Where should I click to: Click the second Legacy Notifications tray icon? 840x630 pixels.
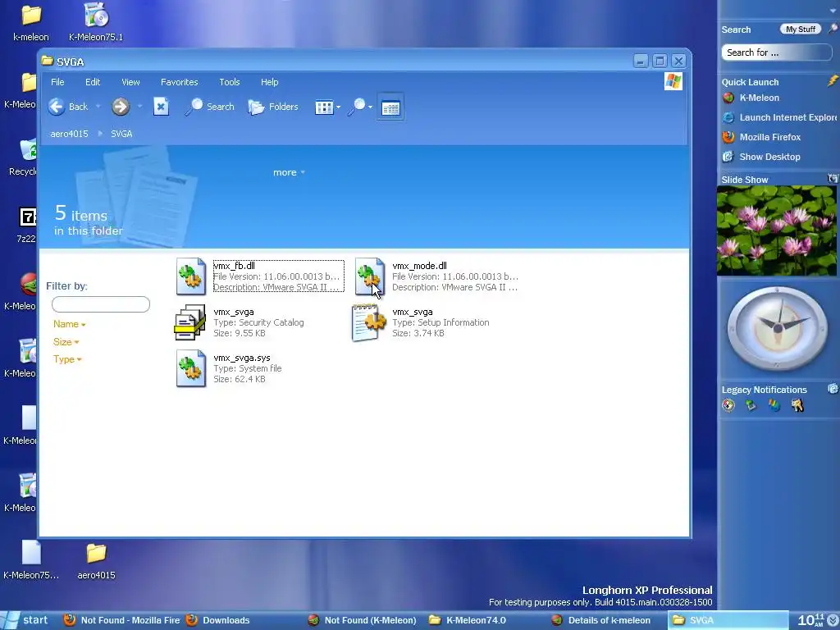click(751, 405)
